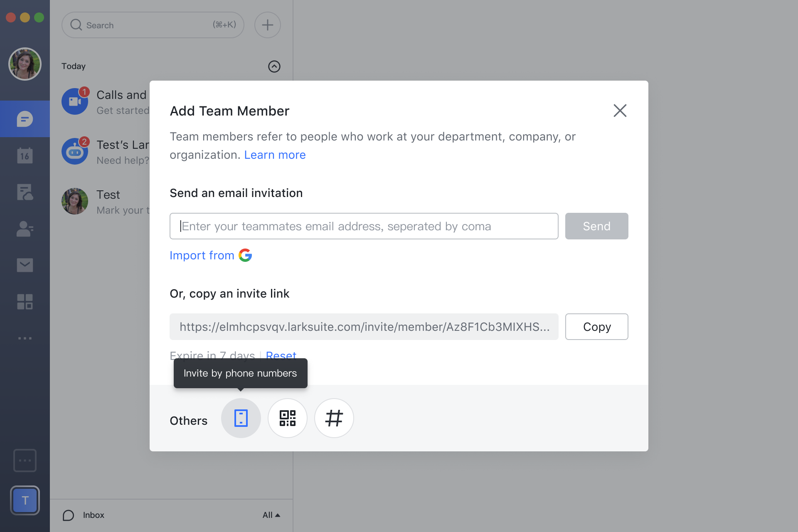Screen dimensions: 798x532
Task: Select the QR code invite icon
Action: pyautogui.click(x=288, y=418)
